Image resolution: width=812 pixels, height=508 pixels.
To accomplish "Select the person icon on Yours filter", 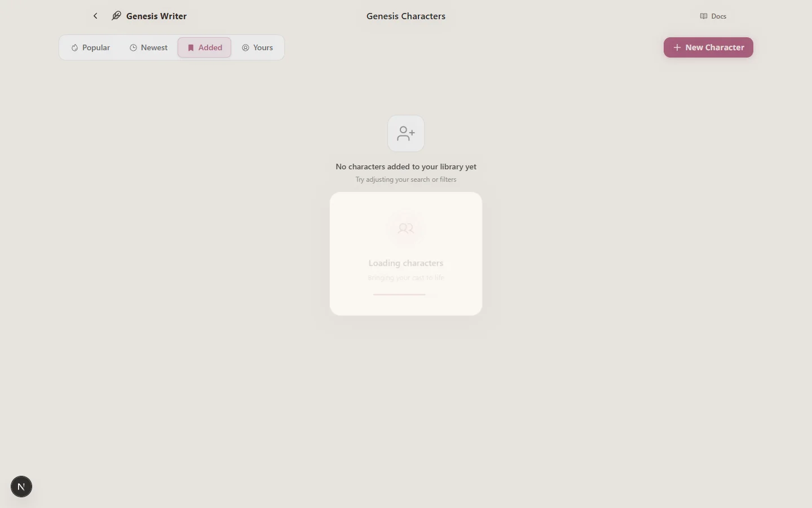I will click(x=246, y=47).
